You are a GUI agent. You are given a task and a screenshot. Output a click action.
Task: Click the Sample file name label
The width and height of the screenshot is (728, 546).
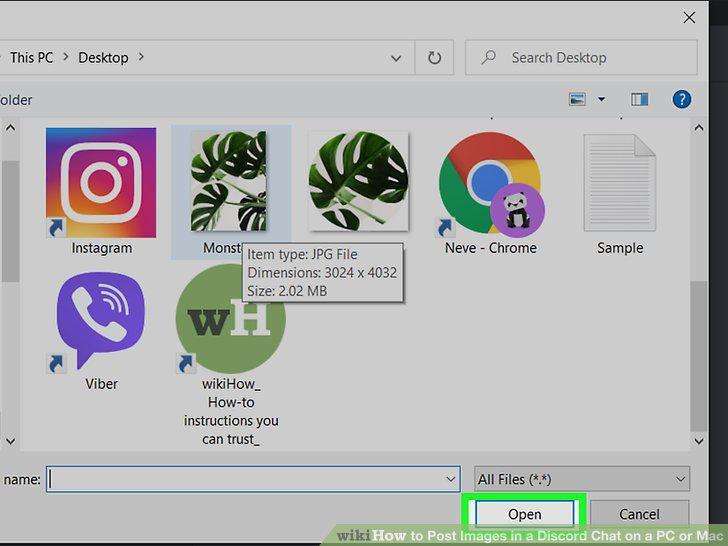pyautogui.click(x=620, y=248)
